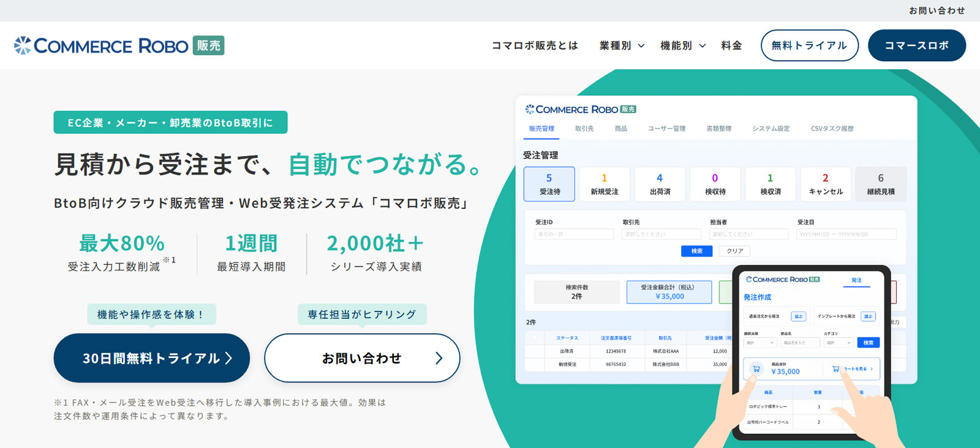Click the 株式会社AAA table cell
This screenshot has height=448, width=980.
coord(665,351)
